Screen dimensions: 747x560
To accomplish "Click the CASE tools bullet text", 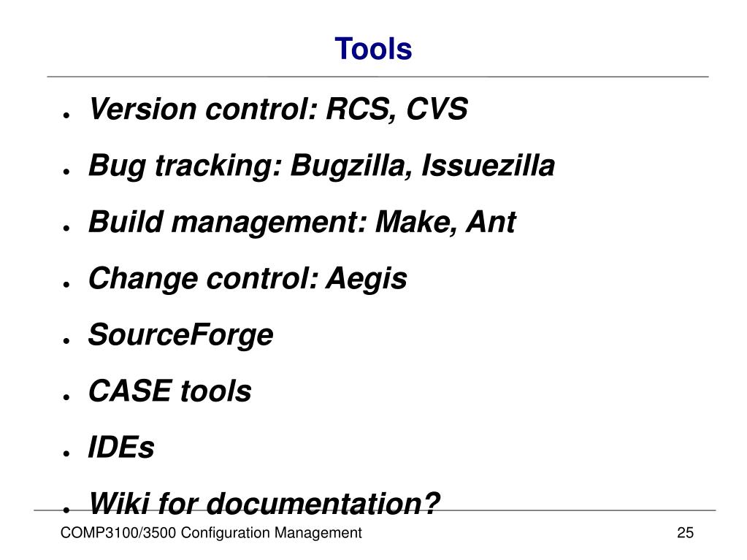I will coord(169,391).
